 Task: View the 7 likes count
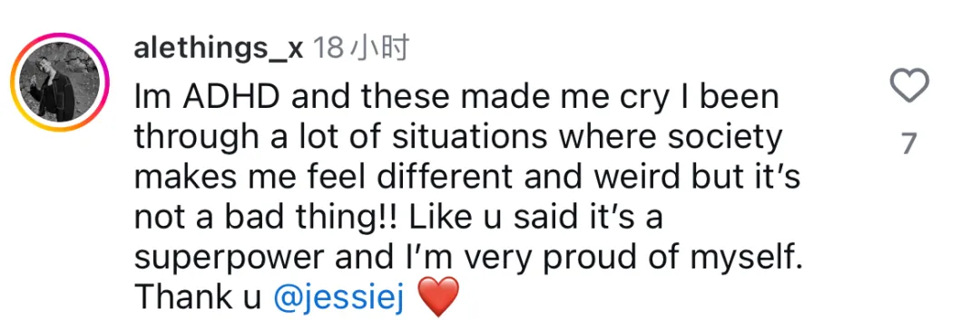point(908,144)
